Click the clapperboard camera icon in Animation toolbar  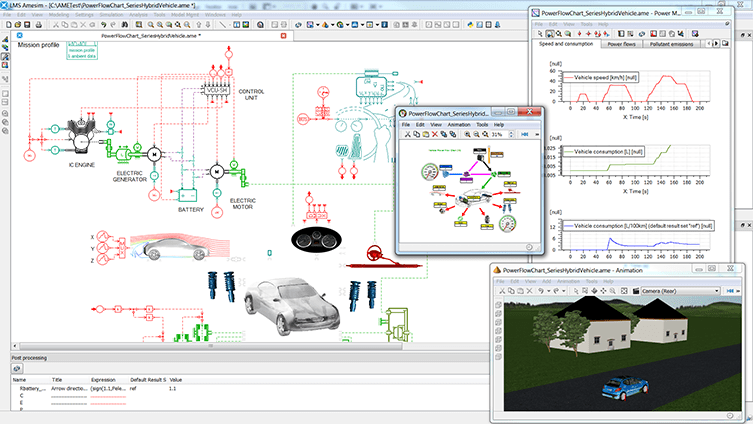click(636, 291)
